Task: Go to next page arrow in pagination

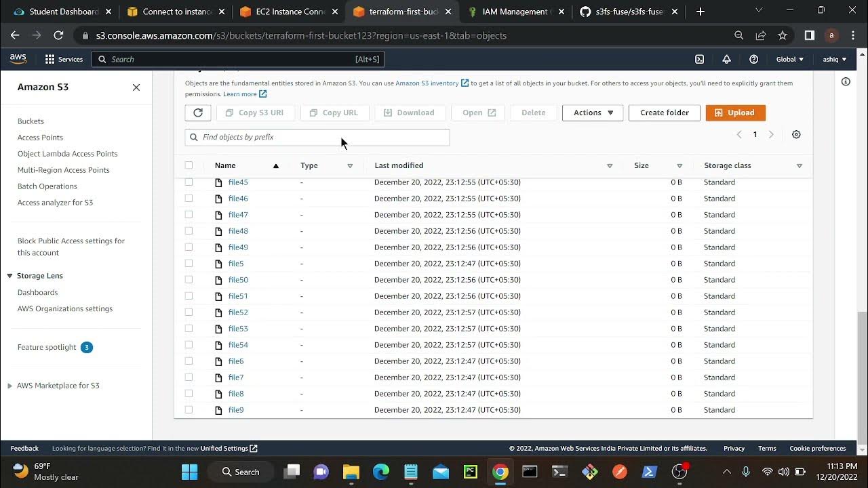Action: pyautogui.click(x=771, y=134)
